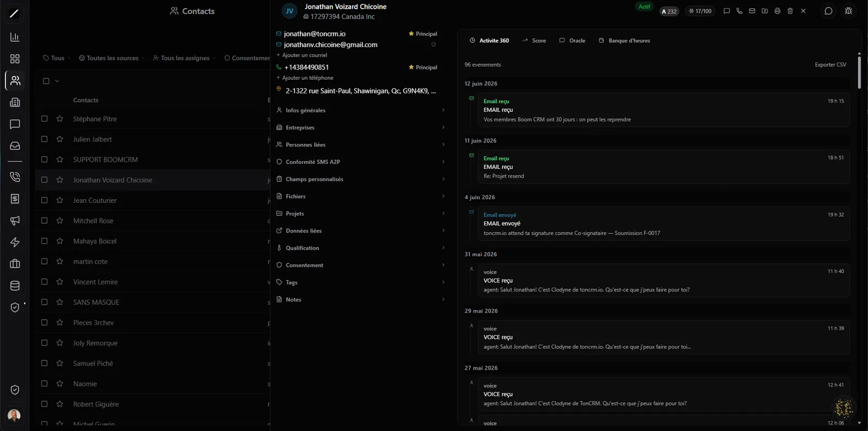Image resolution: width=868 pixels, height=431 pixels.
Task: Click the add-to-folder icon in contact header
Action: tap(764, 11)
